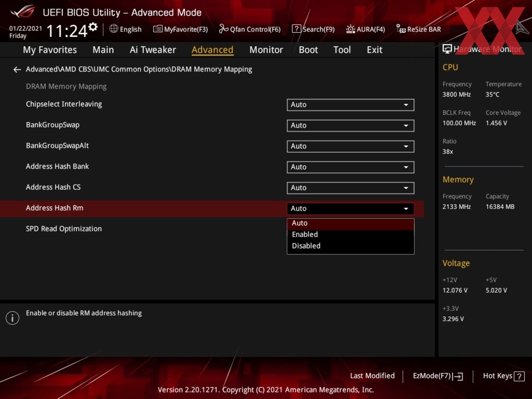Image resolution: width=532 pixels, height=399 pixels.
Task: Switch to Main tab
Action: click(103, 50)
